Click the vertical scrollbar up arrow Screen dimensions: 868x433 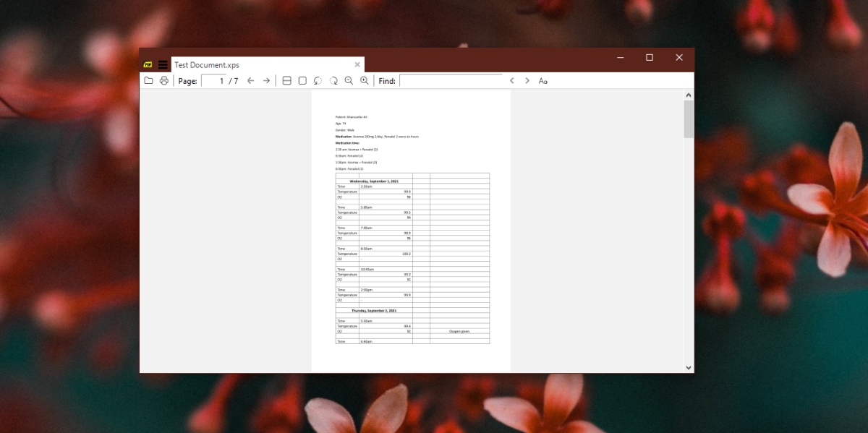click(x=689, y=95)
